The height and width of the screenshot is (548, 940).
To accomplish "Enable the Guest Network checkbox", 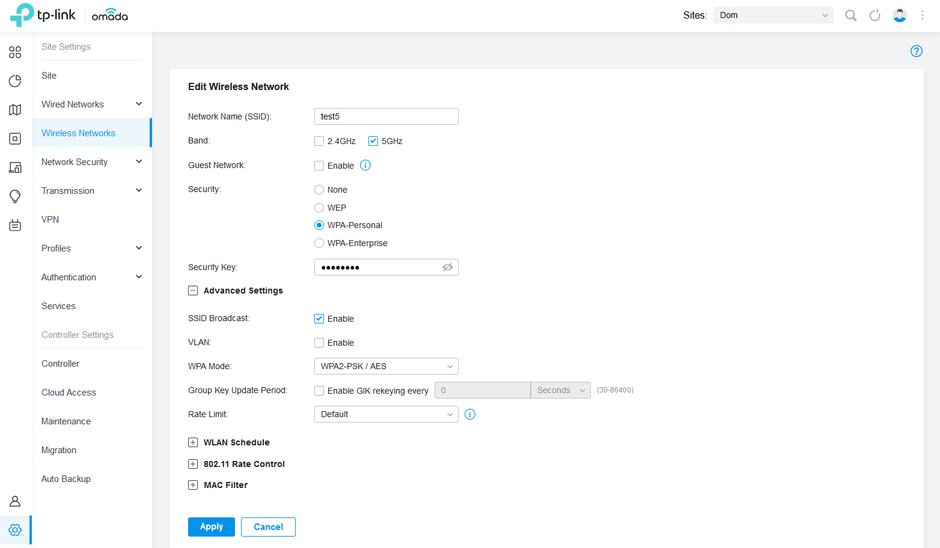I will [x=319, y=166].
